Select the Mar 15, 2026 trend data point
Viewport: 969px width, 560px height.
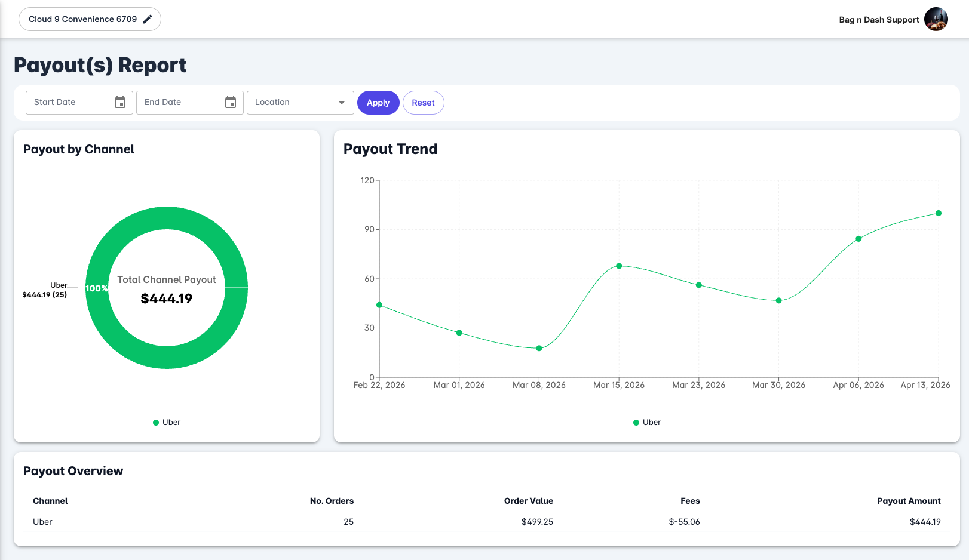pos(619,266)
